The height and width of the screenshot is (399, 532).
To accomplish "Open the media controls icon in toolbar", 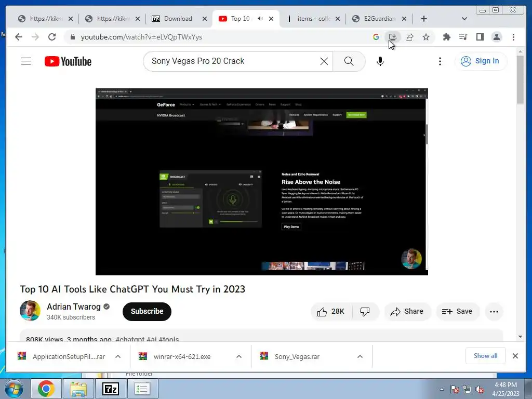I will point(463,37).
